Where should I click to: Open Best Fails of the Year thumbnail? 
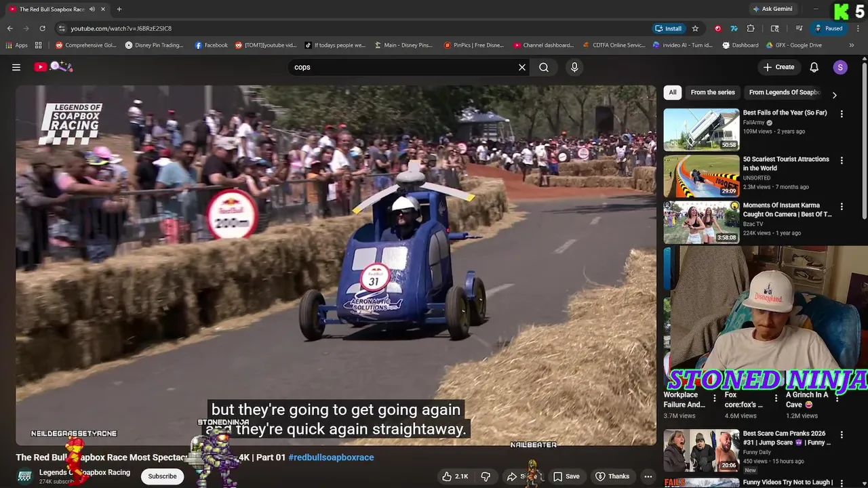pyautogui.click(x=701, y=129)
